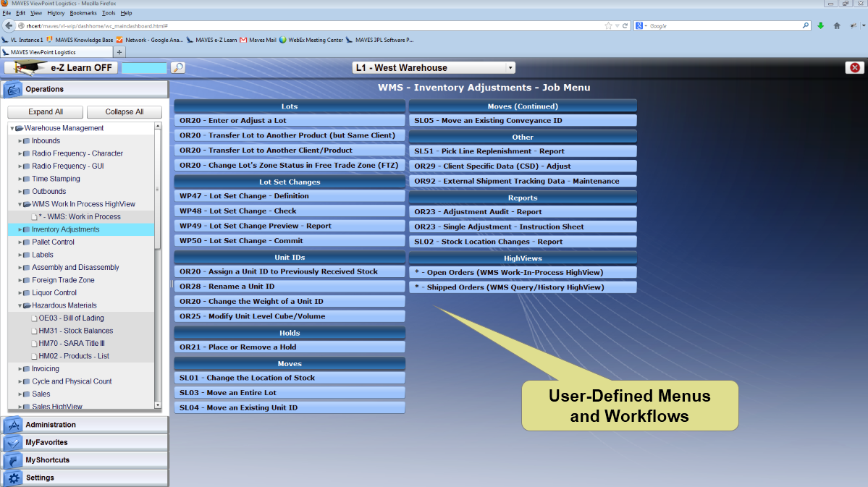Click the Operations panel icon
The width and height of the screenshot is (868, 487).
coord(13,89)
